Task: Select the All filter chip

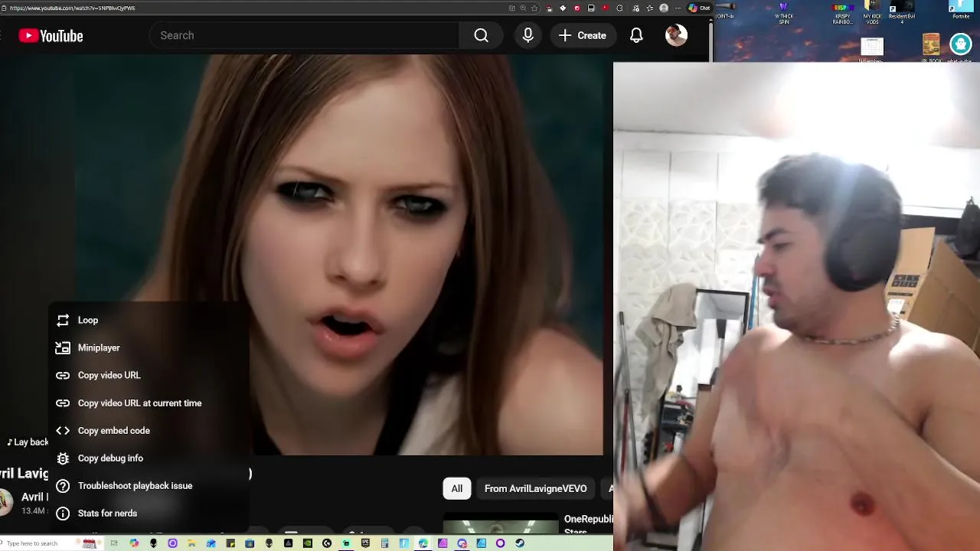Action: pos(456,488)
